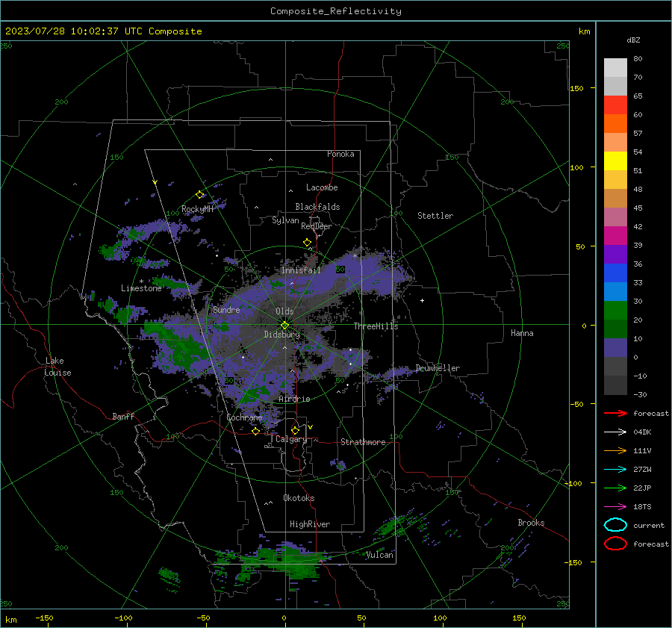Screen dimensions: 672x628
Task: Click the Innisfail city label
Action: (x=301, y=270)
